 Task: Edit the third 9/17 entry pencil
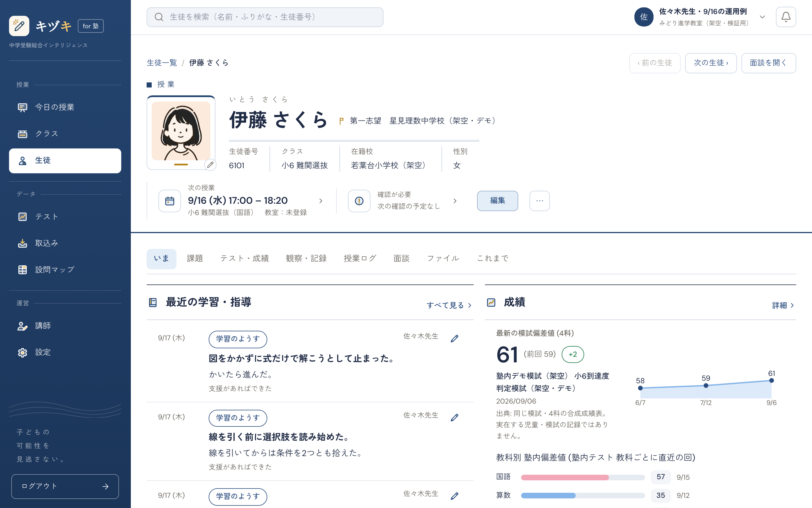coord(454,496)
